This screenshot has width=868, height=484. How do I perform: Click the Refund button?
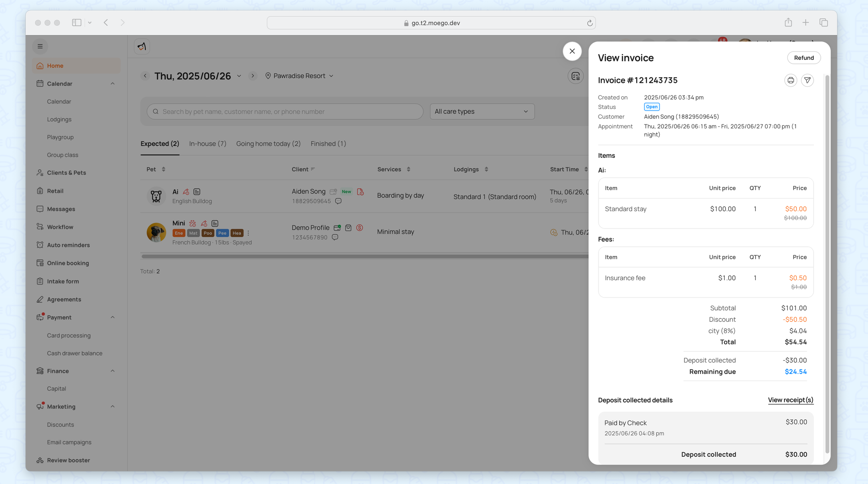coord(803,58)
